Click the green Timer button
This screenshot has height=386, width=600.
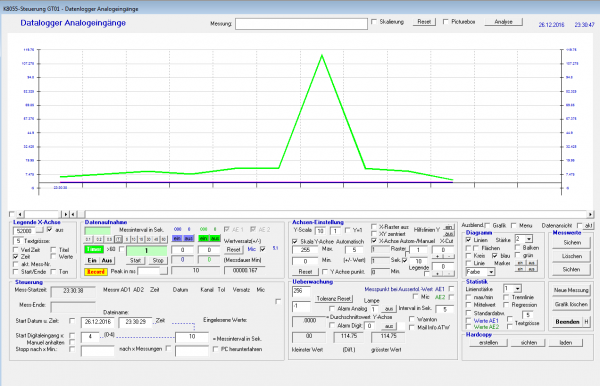point(94,249)
